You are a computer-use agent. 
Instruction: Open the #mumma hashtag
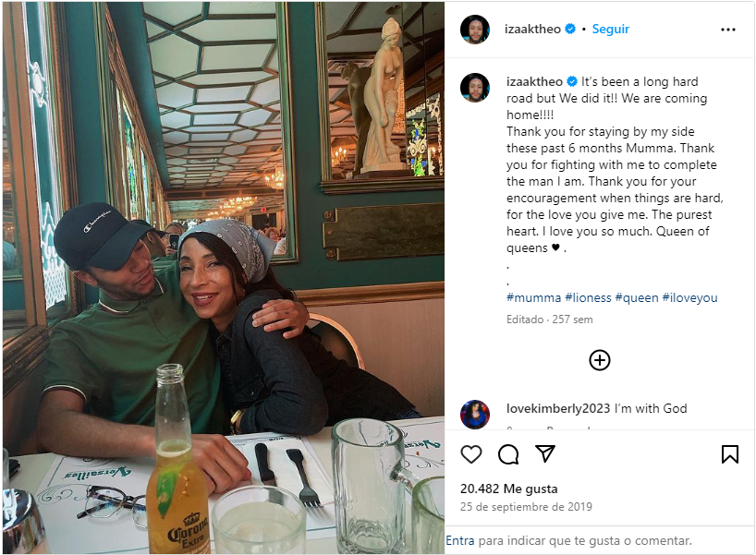coord(534,297)
